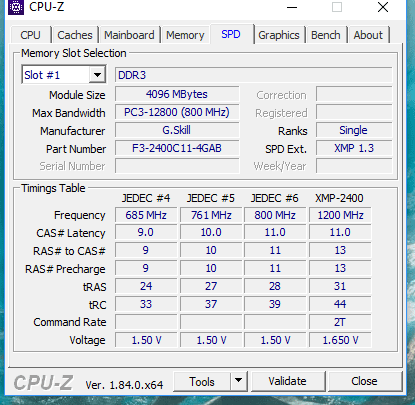The height and width of the screenshot is (405, 415).
Task: Click the 761 MHz frequency cell
Action: (211, 215)
